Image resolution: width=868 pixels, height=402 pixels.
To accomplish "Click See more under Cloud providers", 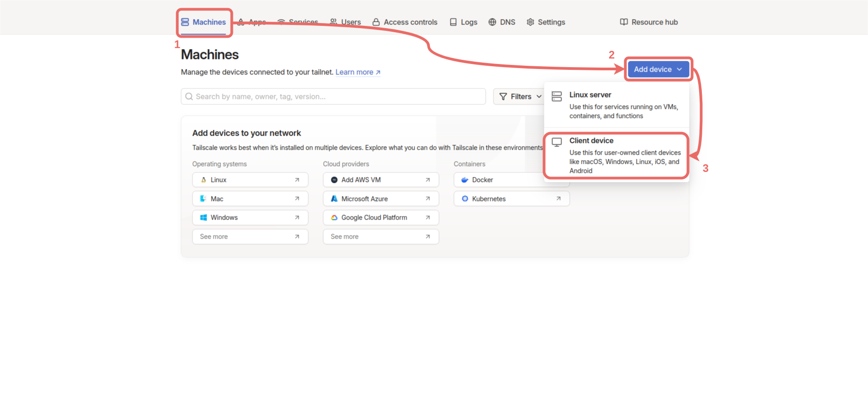I will (x=381, y=237).
